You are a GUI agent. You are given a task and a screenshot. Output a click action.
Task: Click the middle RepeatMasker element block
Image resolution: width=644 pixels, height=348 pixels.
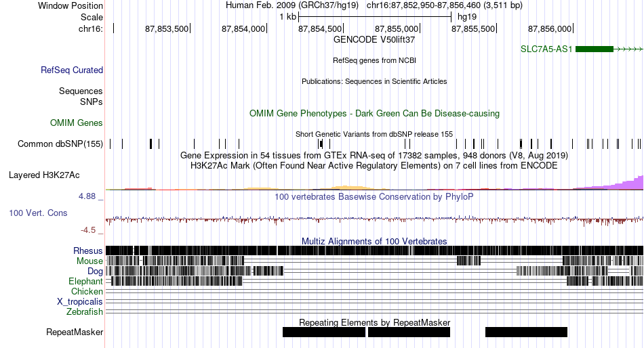coord(409,332)
